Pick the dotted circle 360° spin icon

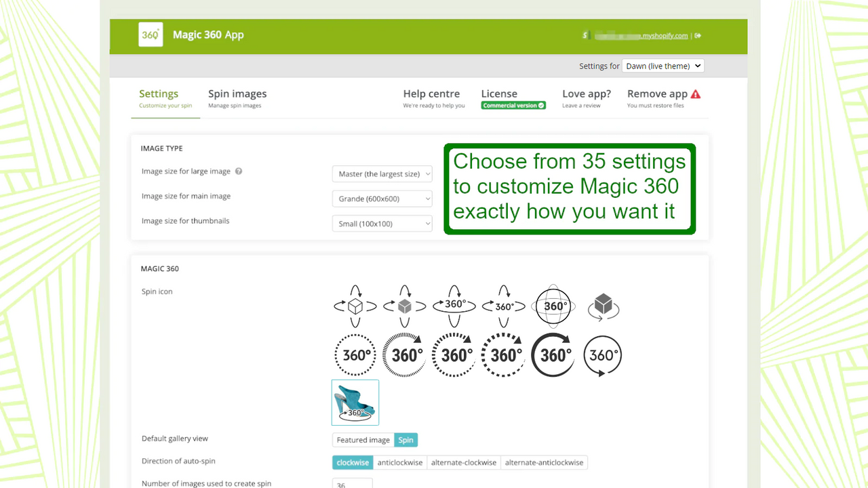tap(355, 354)
